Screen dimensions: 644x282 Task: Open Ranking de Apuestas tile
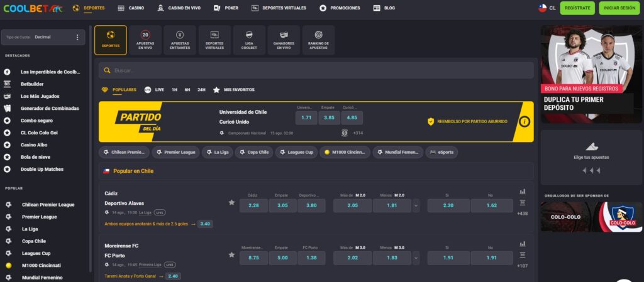[x=318, y=40]
